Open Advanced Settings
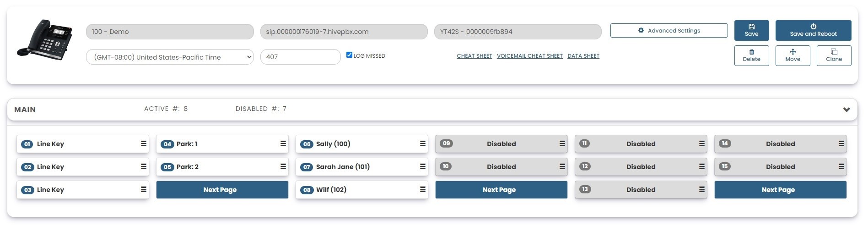This screenshot has width=868, height=225. (669, 31)
